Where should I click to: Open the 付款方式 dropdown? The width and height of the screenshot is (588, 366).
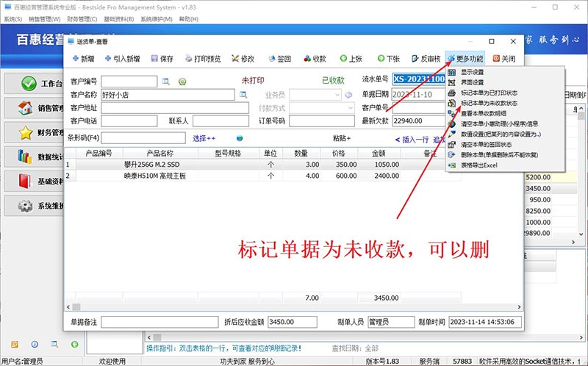click(x=322, y=108)
